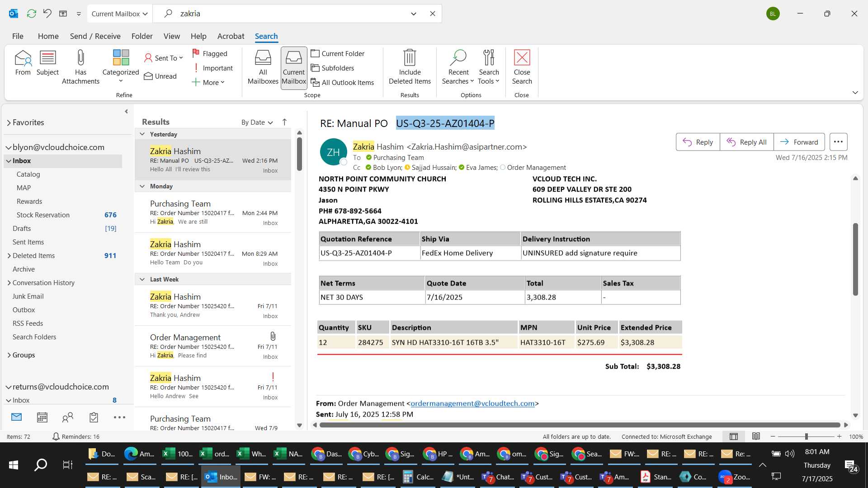868x488 pixels.
Task: Set scope to All Outlook Items
Action: pos(343,82)
